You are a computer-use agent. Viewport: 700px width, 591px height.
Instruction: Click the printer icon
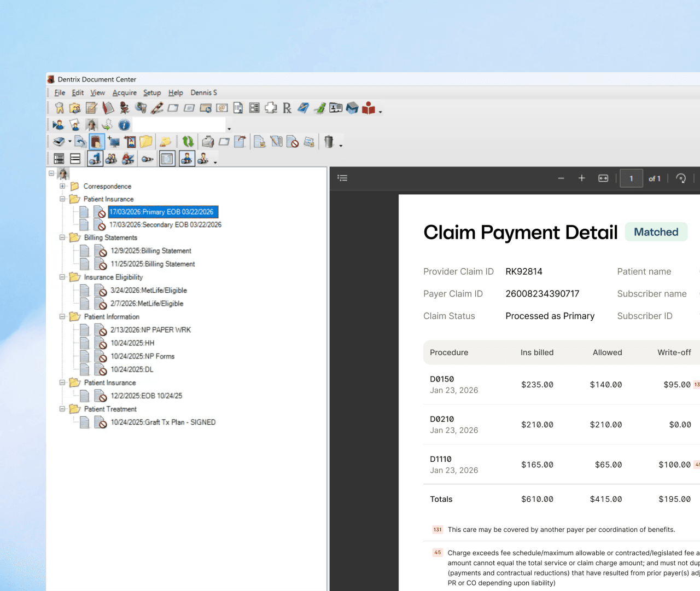point(208,142)
